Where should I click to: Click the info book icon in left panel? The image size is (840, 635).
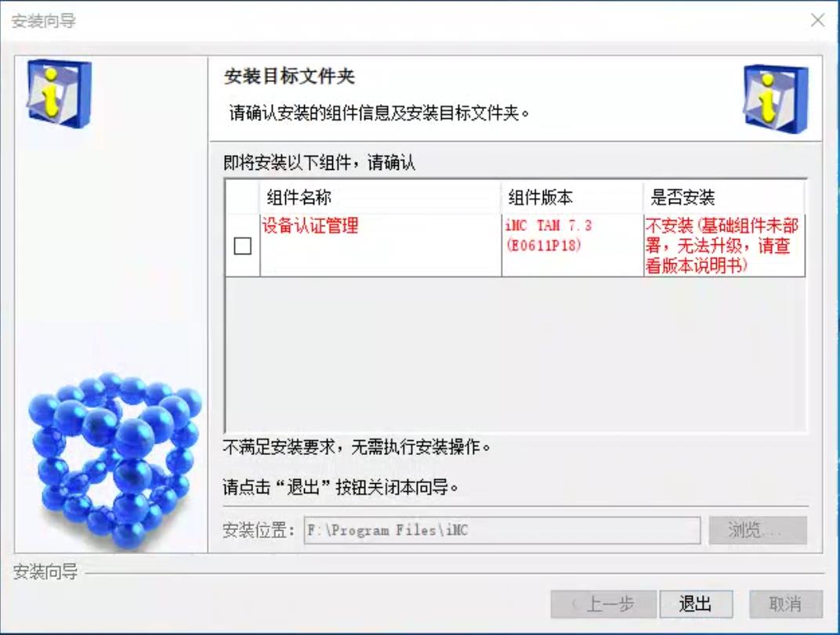coord(60,94)
